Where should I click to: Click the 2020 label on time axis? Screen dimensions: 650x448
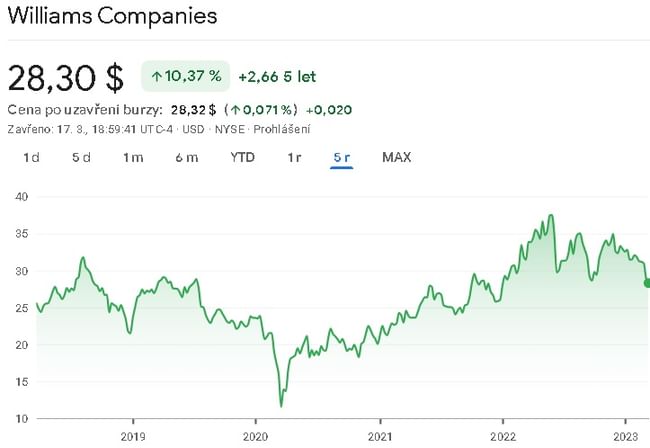click(255, 436)
